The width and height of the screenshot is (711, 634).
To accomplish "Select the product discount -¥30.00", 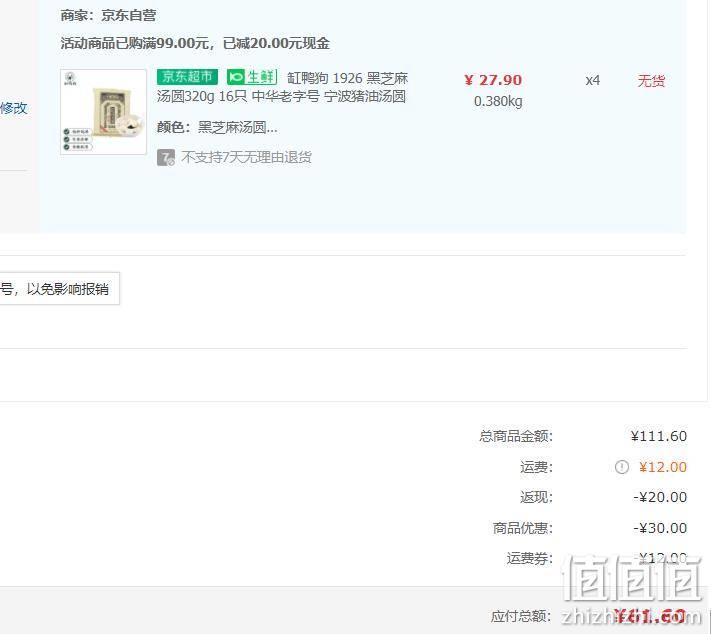I will click(x=660, y=528).
